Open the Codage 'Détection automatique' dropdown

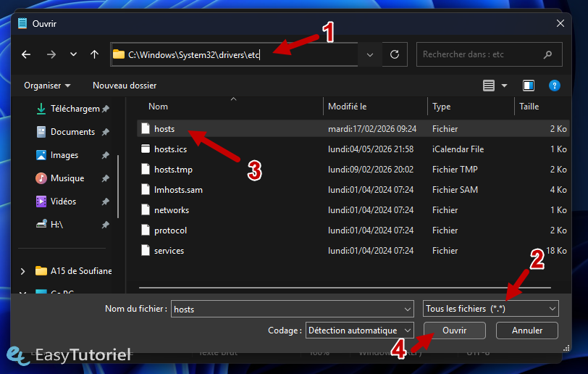tap(360, 331)
